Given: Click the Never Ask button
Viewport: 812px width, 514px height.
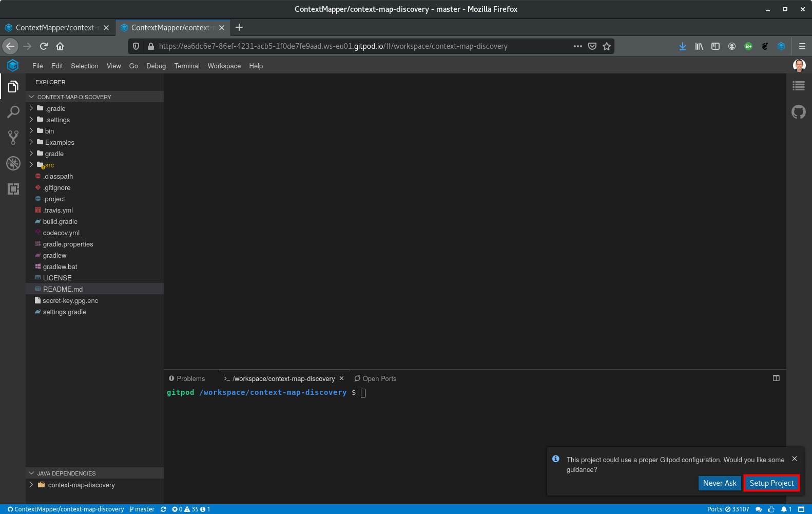Looking at the screenshot, I should [x=720, y=483].
